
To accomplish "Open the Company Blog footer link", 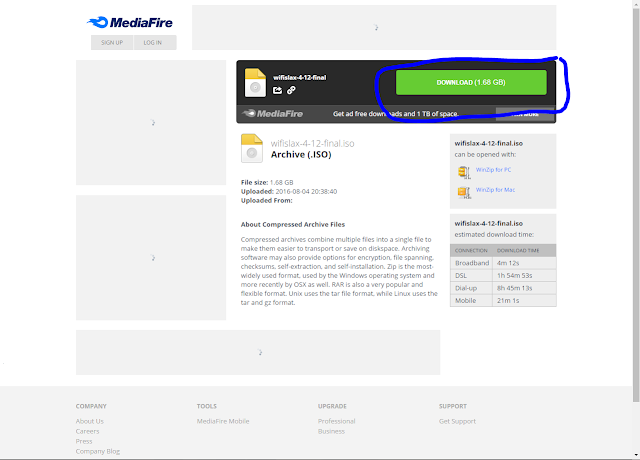I will [x=98, y=451].
